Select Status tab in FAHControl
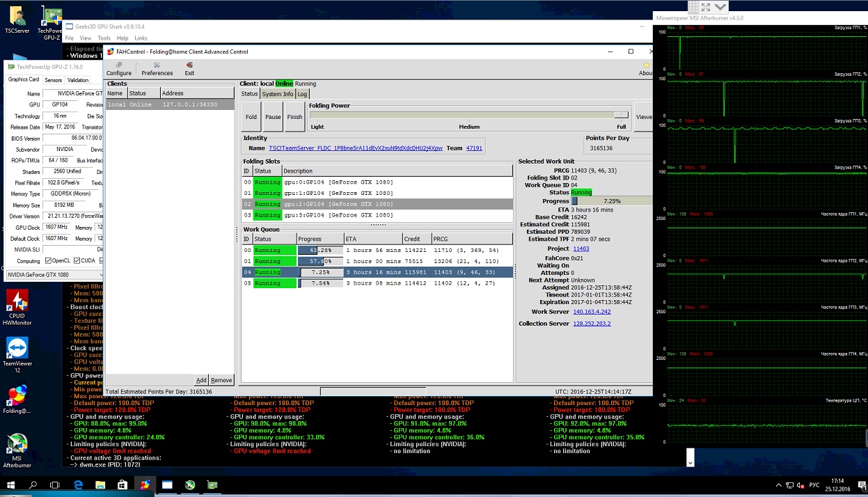This screenshot has height=497, width=868. (x=249, y=94)
